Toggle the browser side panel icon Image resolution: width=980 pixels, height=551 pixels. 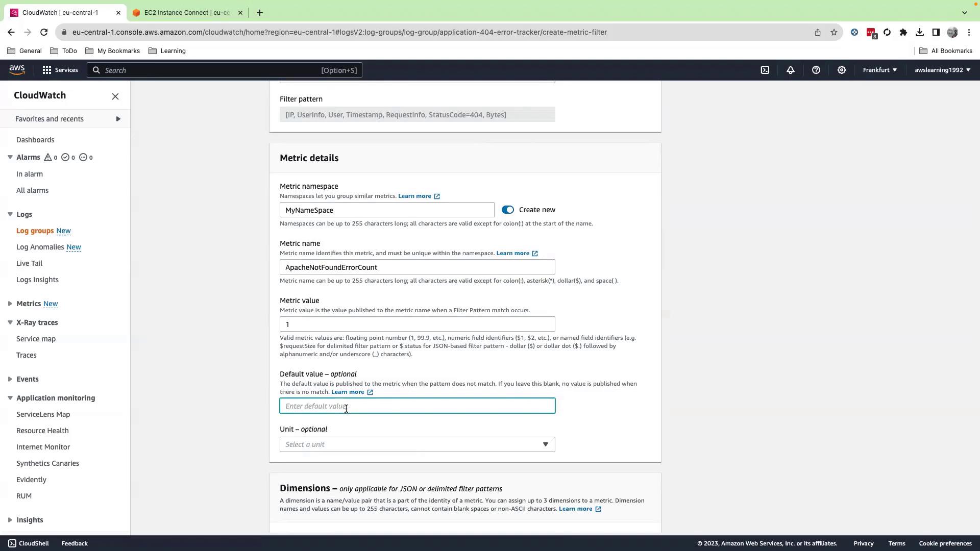tap(936, 32)
